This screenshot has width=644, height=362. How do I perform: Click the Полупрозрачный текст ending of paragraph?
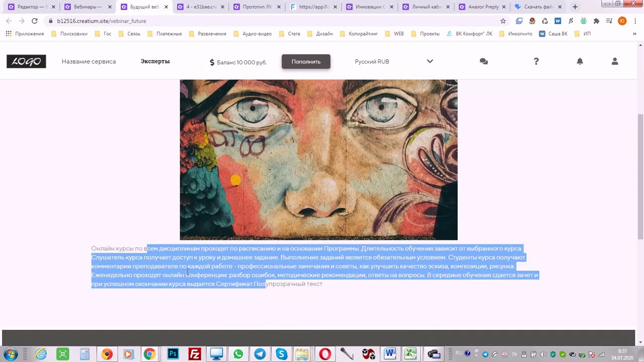288,284
